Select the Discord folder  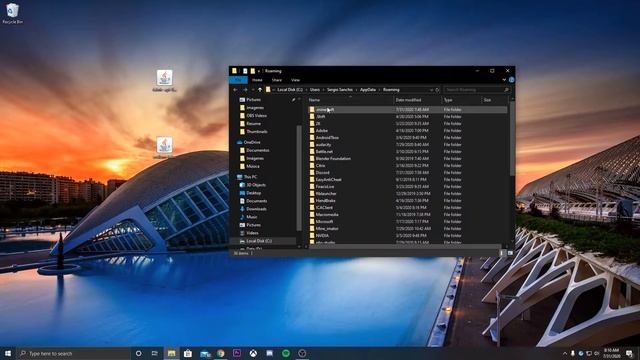pyautogui.click(x=322, y=173)
